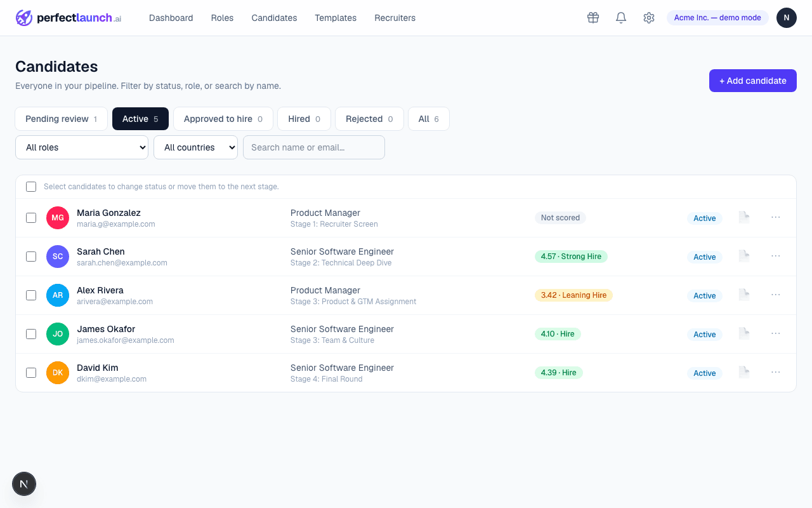Image resolution: width=812 pixels, height=508 pixels.
Task: Click the SC avatar for Sarah Chen
Action: [58, 257]
